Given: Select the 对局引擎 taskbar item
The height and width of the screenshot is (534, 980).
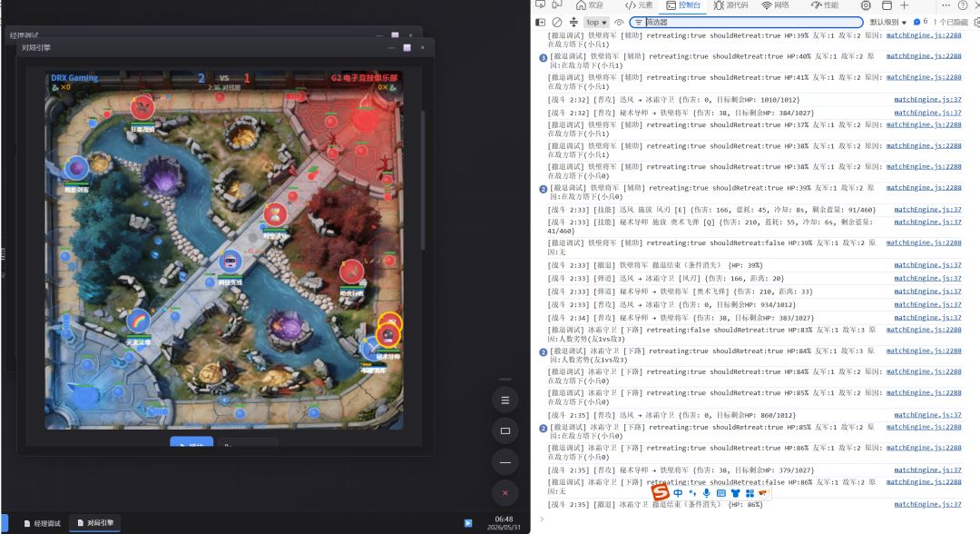Looking at the screenshot, I should (95, 523).
